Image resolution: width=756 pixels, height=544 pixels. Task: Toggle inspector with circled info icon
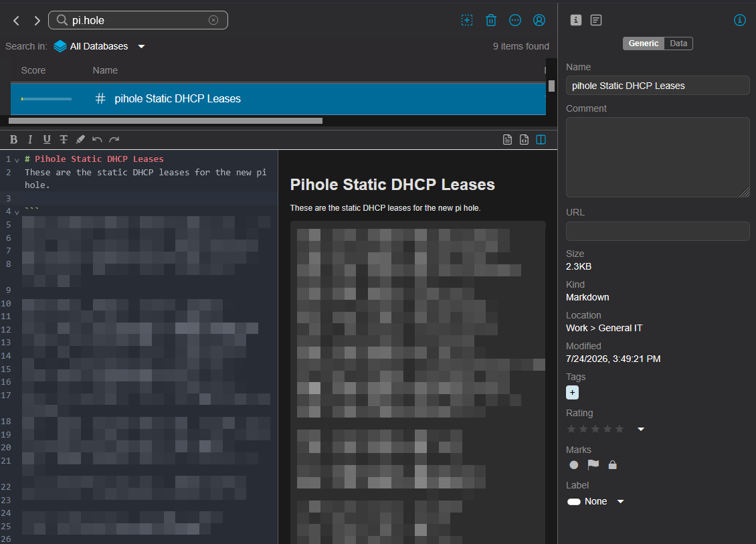[x=739, y=20]
